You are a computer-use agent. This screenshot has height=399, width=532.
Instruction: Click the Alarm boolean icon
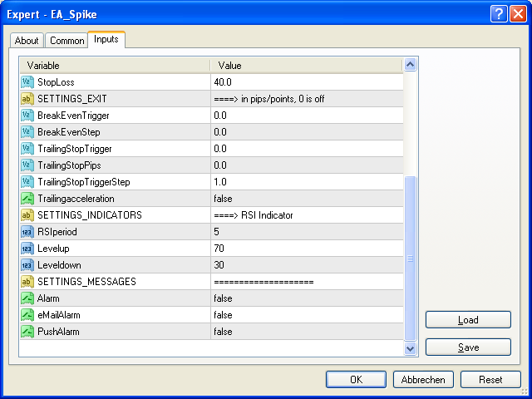[27, 298]
